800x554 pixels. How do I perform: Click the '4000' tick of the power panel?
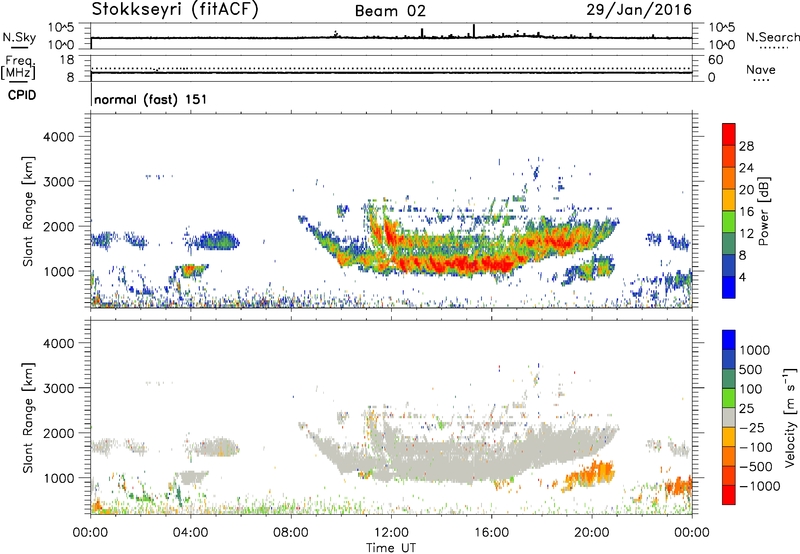(58, 137)
